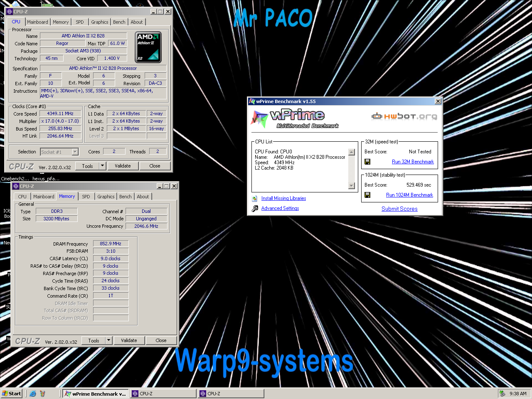Viewport: 532px width, 399px height.
Task: Open Graphics tab in lower CPU-Z window
Action: tap(106, 197)
